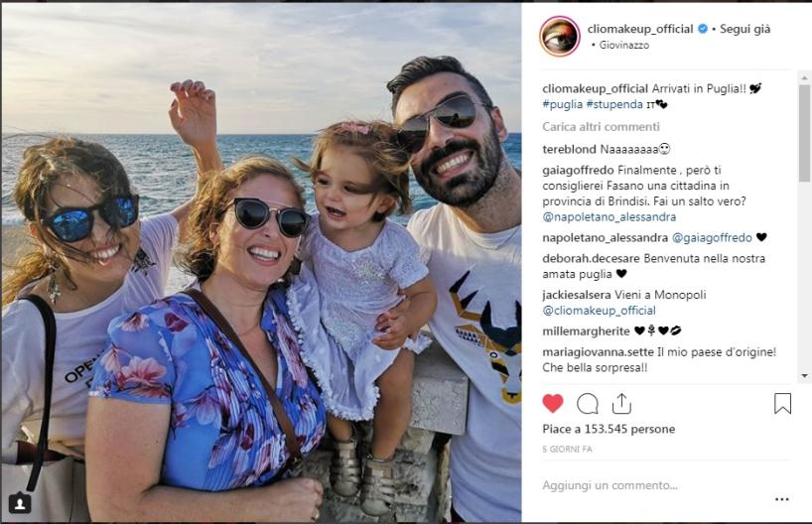
Task: Toggle the Segui già follow button
Action: coord(744,29)
